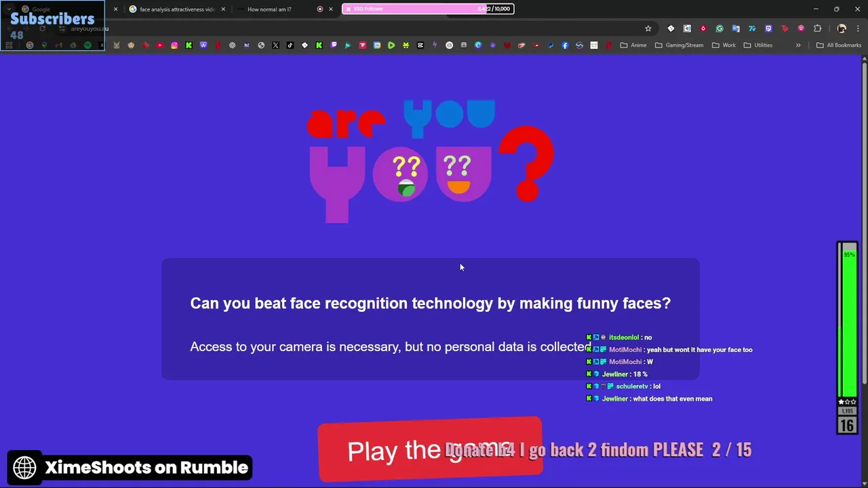Open the volume speaker extension icon
The image size is (868, 488).
coord(687,28)
